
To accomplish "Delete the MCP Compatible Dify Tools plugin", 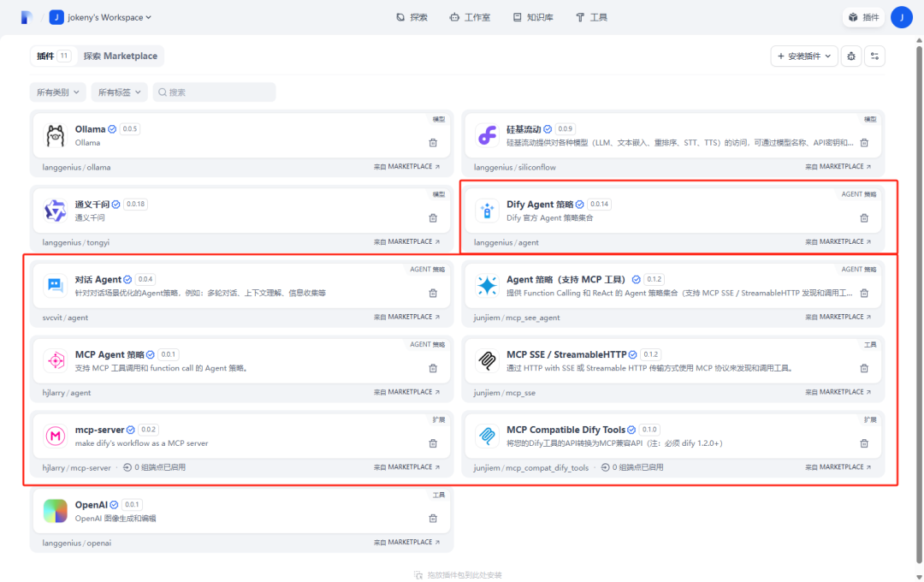I will [x=864, y=443].
